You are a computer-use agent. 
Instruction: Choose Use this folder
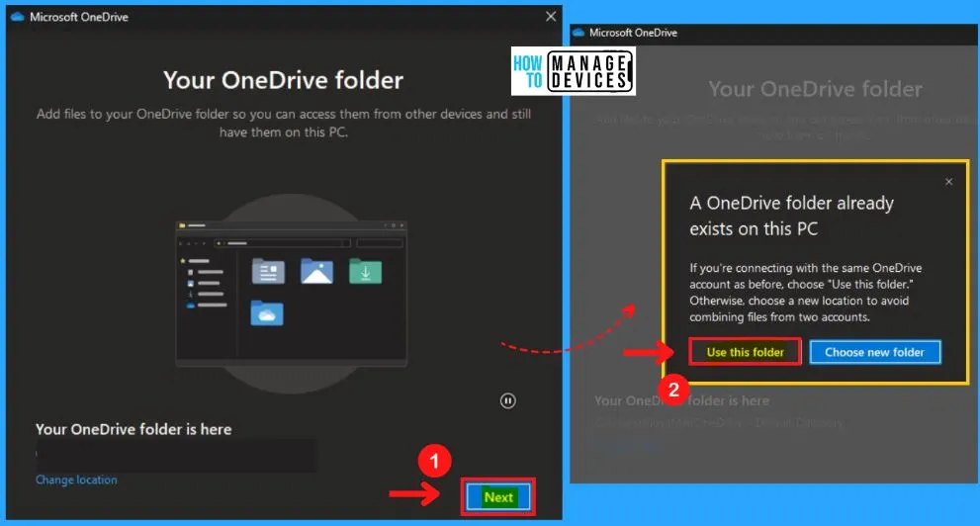click(x=745, y=352)
